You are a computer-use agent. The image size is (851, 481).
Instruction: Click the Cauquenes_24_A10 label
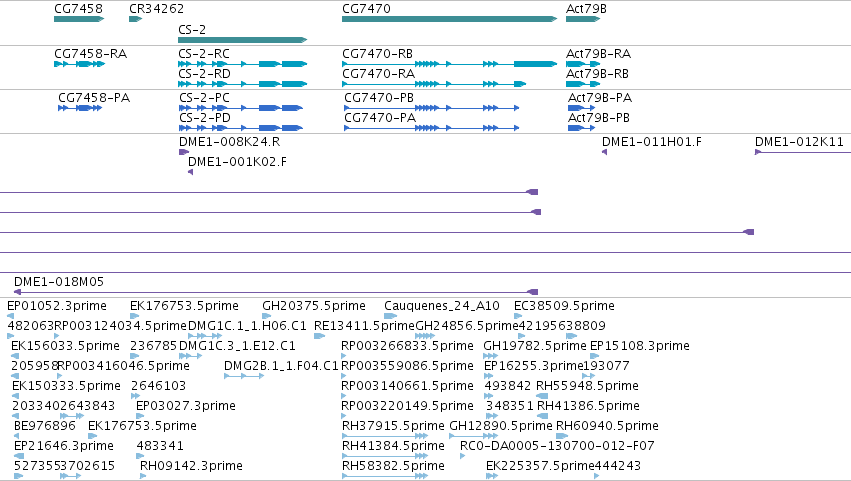pos(442,306)
